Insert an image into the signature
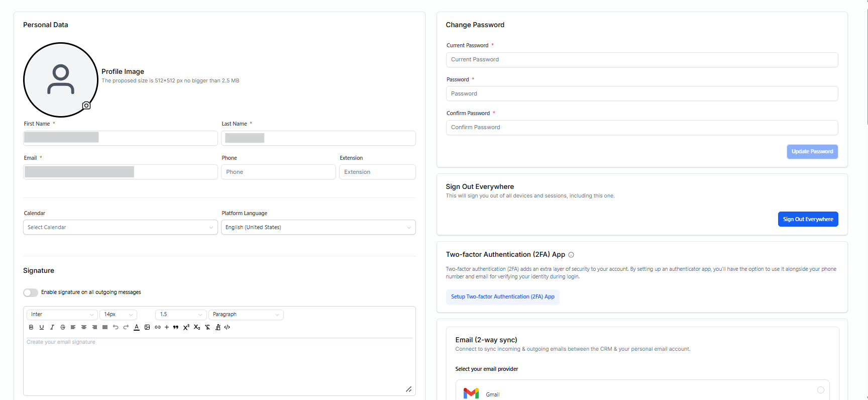This screenshot has height=400, width=868. 147,327
